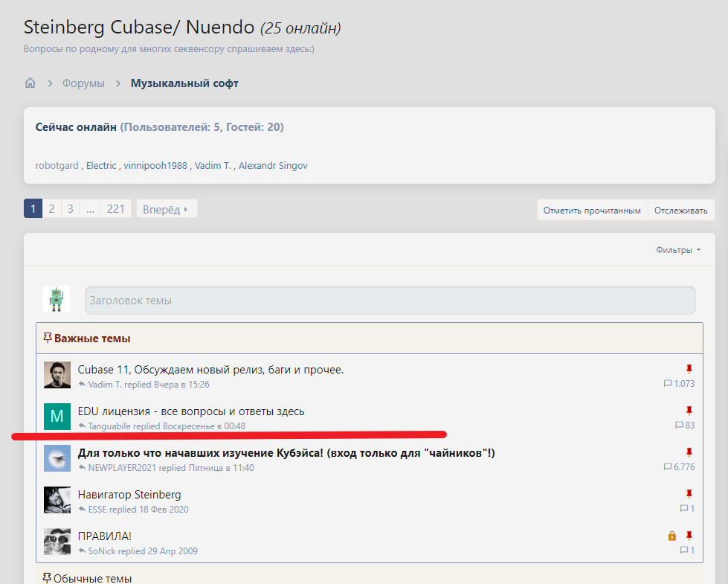Screen dimensions: 728x584
Task: Click the Отслеживать button
Action: [x=680, y=210]
